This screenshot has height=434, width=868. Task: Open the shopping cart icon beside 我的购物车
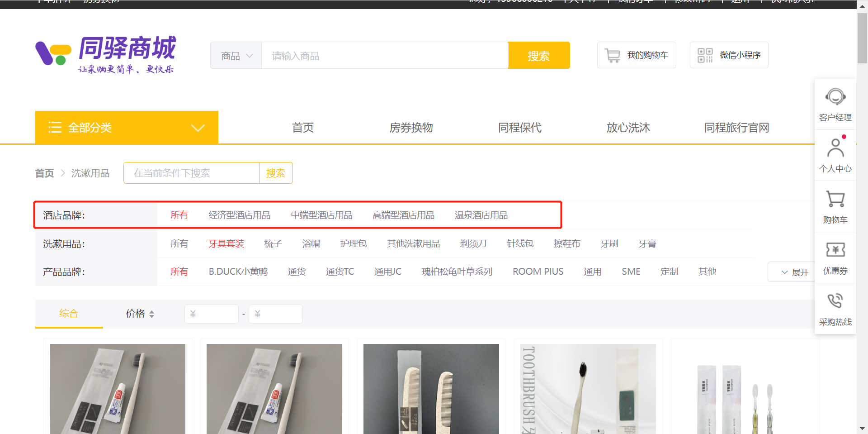click(x=613, y=55)
